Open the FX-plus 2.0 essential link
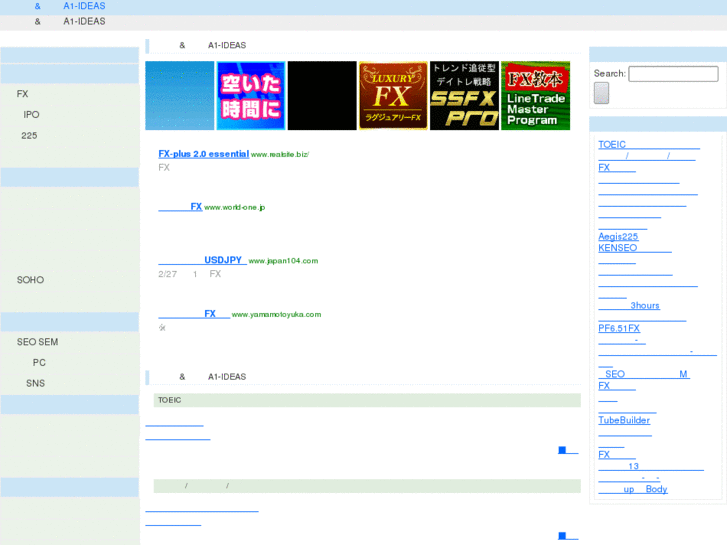Viewport: 727px width, 545px height. [204, 154]
